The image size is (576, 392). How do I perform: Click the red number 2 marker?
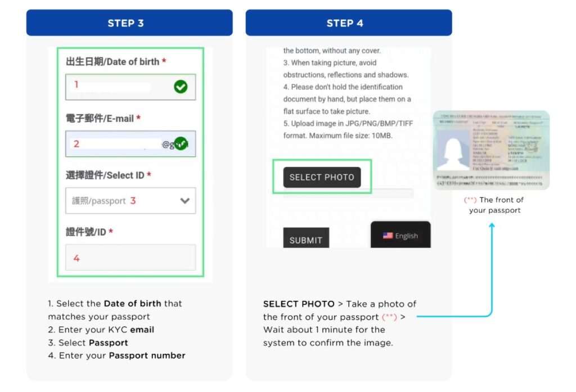coord(76,143)
